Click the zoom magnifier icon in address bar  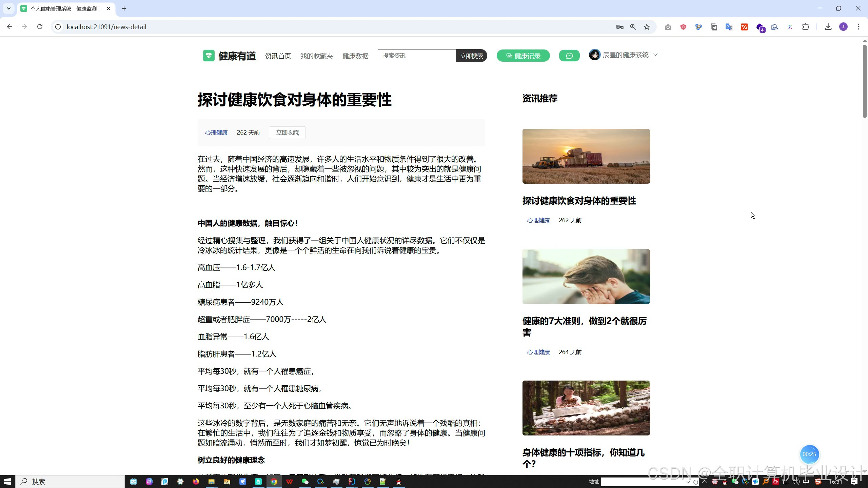(633, 27)
